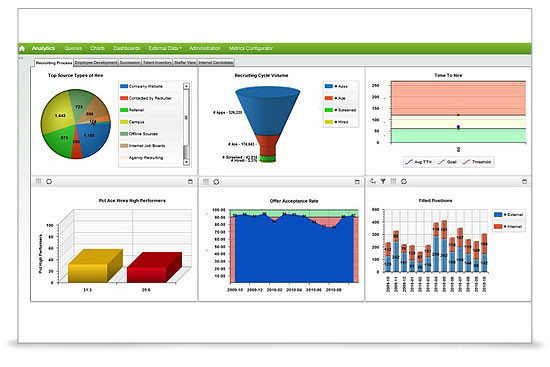550x367 pixels.
Task: Click the Internet Job Boards legend swatch
Action: coord(124,146)
